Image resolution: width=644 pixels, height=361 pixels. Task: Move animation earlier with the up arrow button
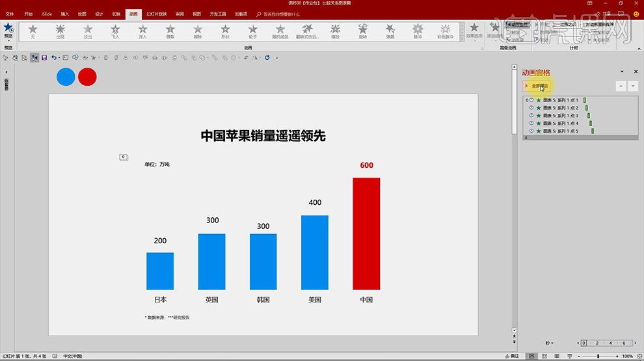click(621, 86)
